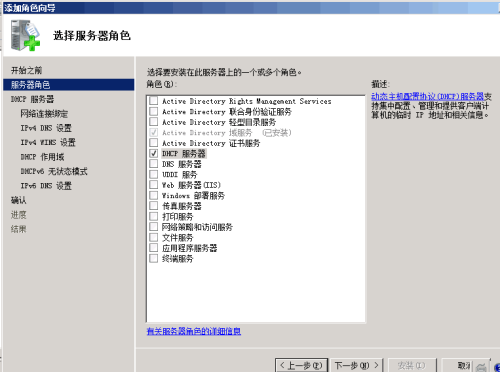Screen dimensions: 500x372
Task: Open the IPv4 DNS 设置 step
Action: pyautogui.click(x=46, y=128)
